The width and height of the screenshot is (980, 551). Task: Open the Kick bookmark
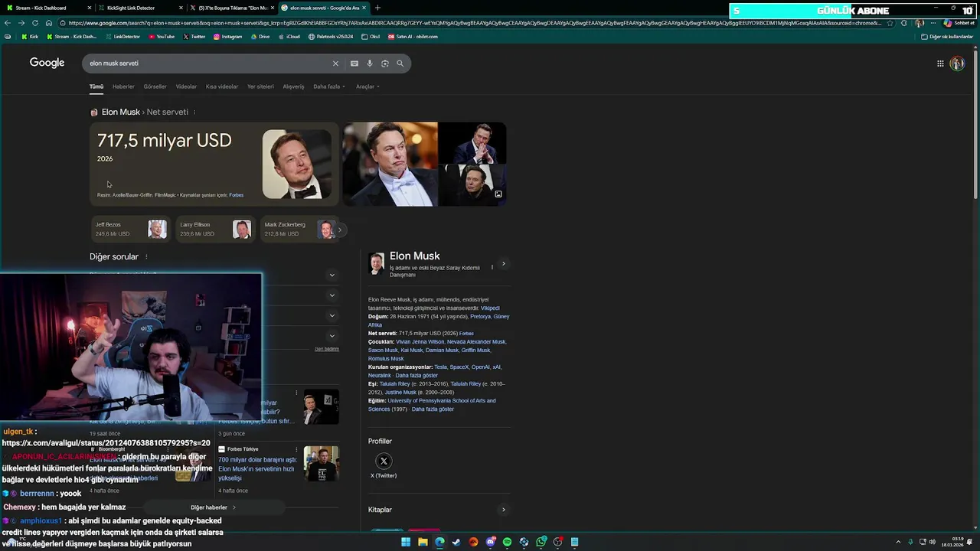tap(30, 37)
